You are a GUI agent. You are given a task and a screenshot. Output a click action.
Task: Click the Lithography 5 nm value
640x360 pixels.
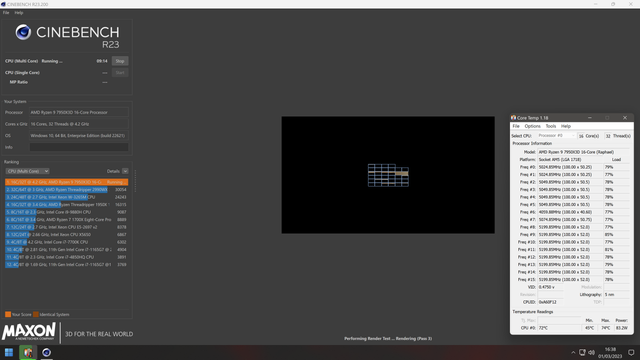[x=616, y=295]
